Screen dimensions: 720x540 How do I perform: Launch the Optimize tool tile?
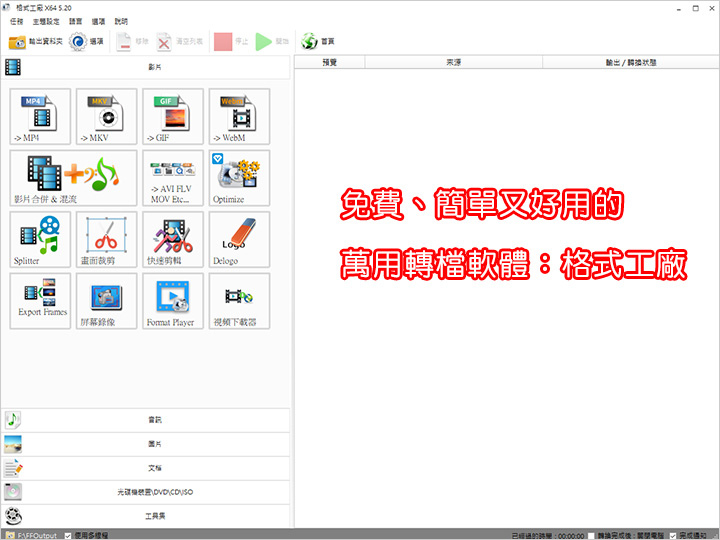tap(239, 178)
